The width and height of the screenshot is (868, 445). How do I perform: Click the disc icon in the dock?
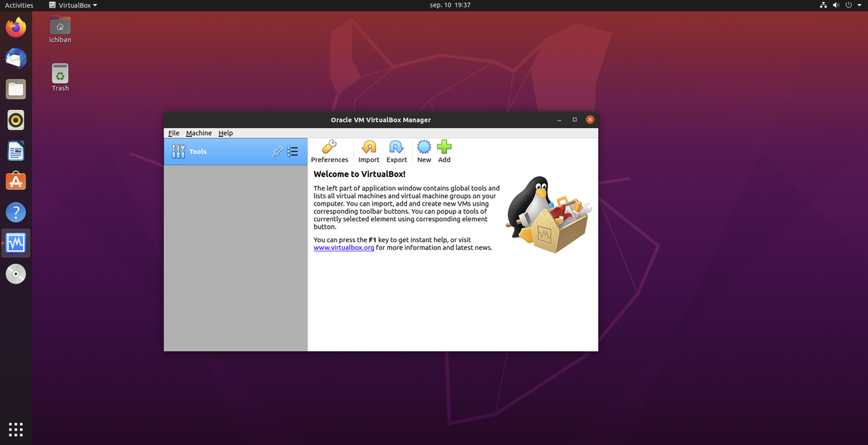pyautogui.click(x=16, y=274)
